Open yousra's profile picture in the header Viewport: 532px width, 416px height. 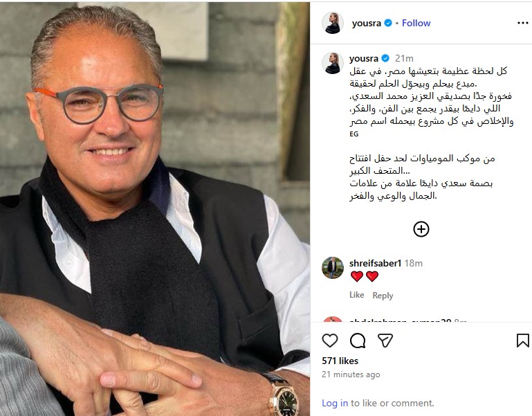[x=333, y=23]
